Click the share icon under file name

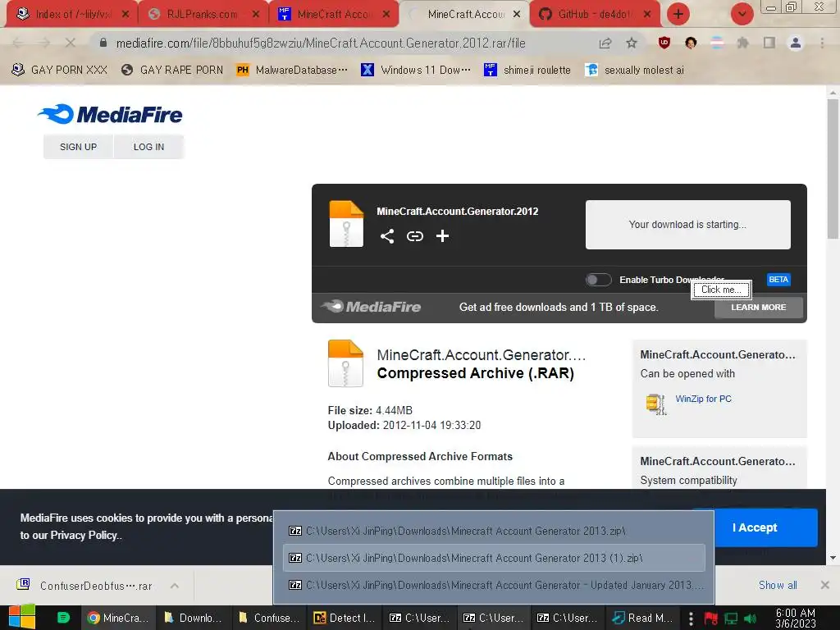pyautogui.click(x=387, y=236)
